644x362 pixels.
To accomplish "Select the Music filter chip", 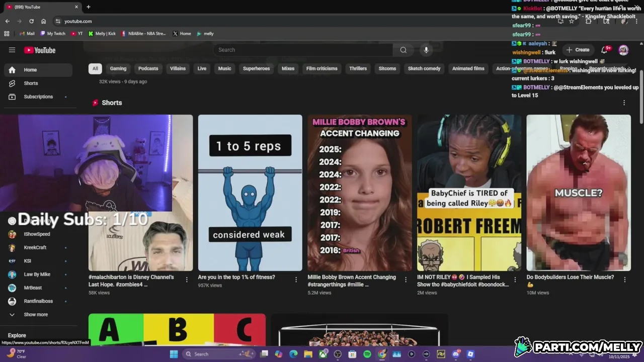I will point(224,68).
